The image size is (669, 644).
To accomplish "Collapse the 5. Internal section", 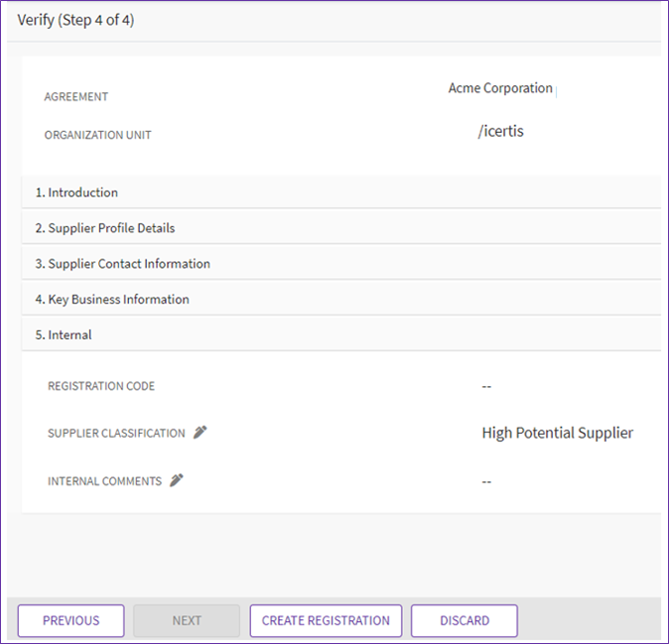I will tap(341, 334).
